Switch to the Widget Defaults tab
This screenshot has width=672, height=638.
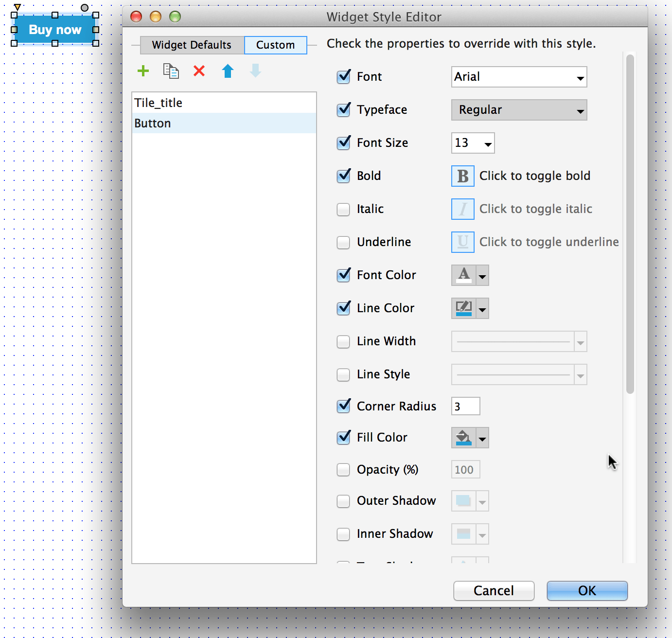192,45
